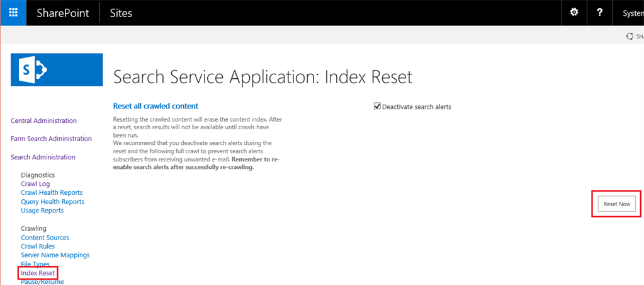
Task: Click the SharePoint site logo
Action: pos(57,69)
